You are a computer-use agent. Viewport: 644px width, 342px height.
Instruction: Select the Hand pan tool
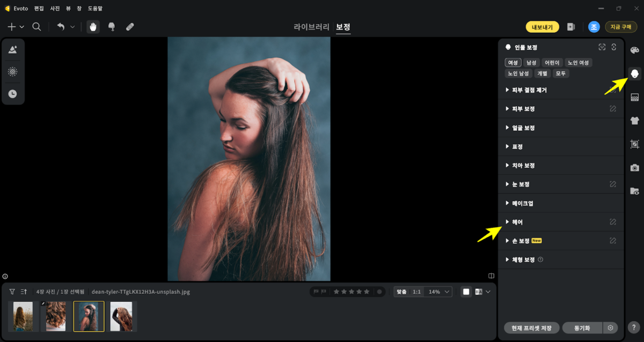coord(93,27)
